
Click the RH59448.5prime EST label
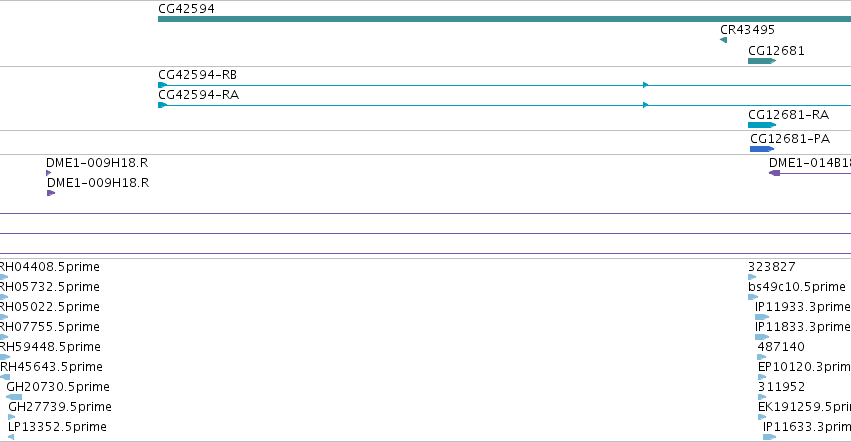click(50, 346)
